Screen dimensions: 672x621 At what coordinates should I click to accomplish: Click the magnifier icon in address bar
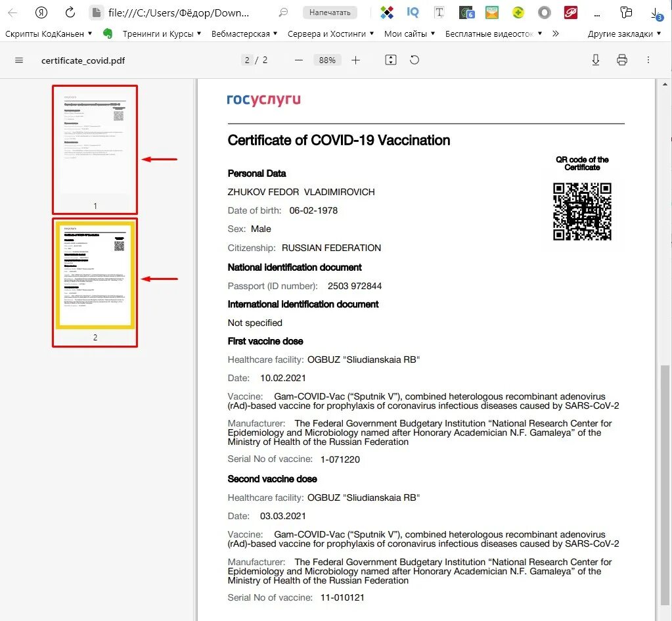point(283,12)
